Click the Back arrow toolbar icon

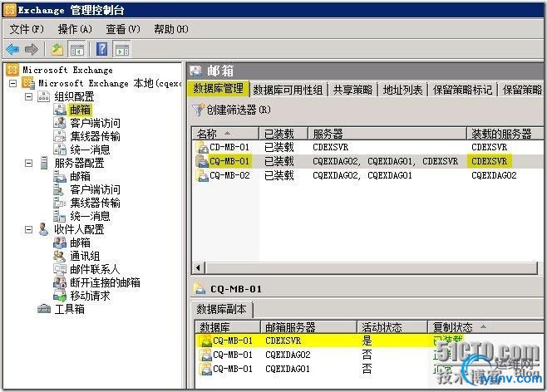pyautogui.click(x=12, y=49)
